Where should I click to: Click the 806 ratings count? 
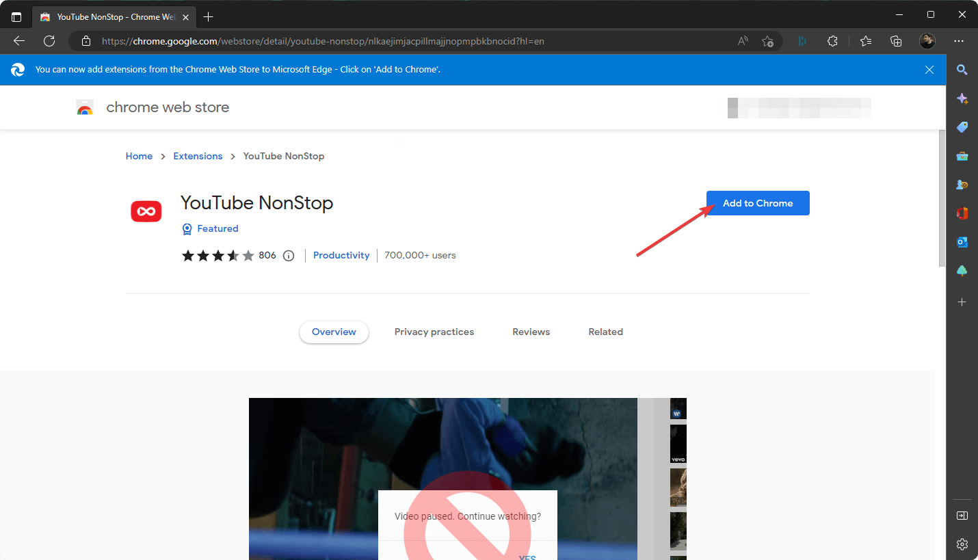pyautogui.click(x=267, y=255)
